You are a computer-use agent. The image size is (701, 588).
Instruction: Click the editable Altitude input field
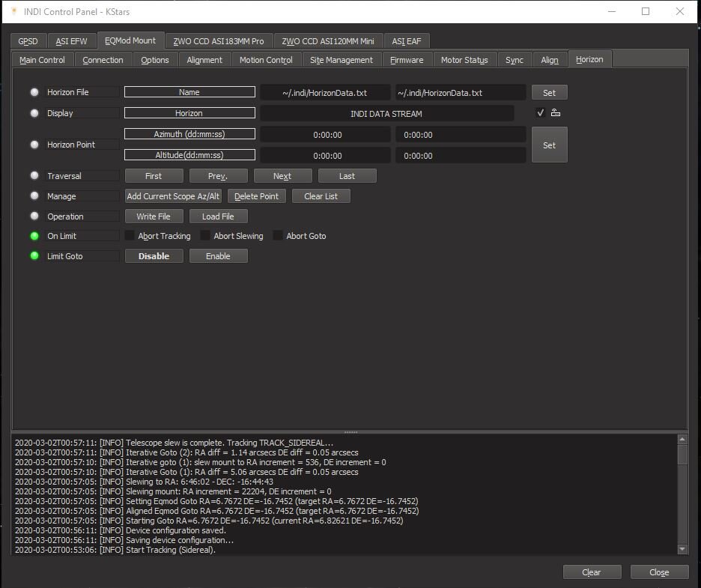click(461, 156)
